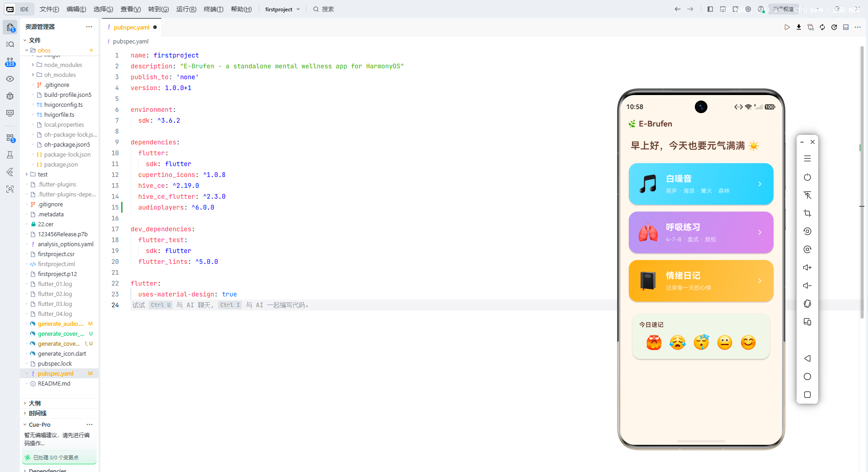Viewport: 868px width, 472px height.
Task: Click the refresh sync icon in the editor toolbar
Action: 822,27
